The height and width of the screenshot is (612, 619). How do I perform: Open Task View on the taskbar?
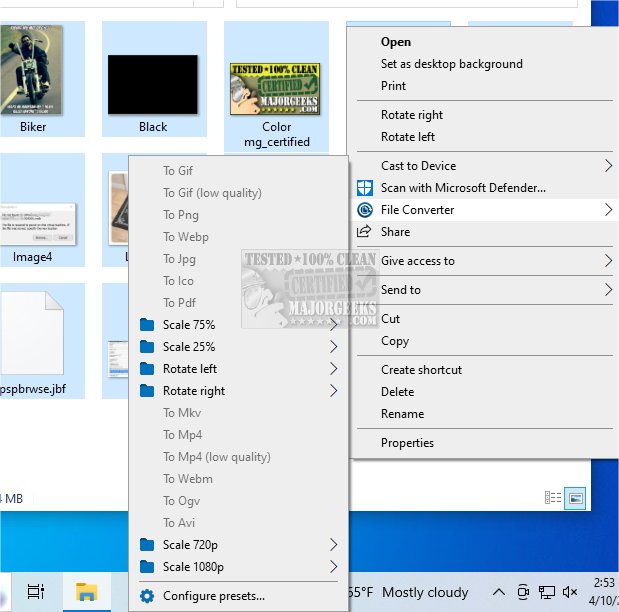point(36,592)
